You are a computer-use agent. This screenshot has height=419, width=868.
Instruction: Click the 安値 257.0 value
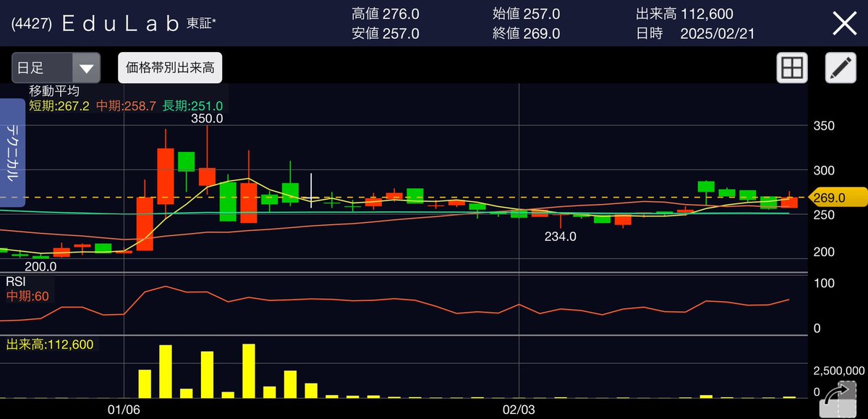(x=386, y=34)
